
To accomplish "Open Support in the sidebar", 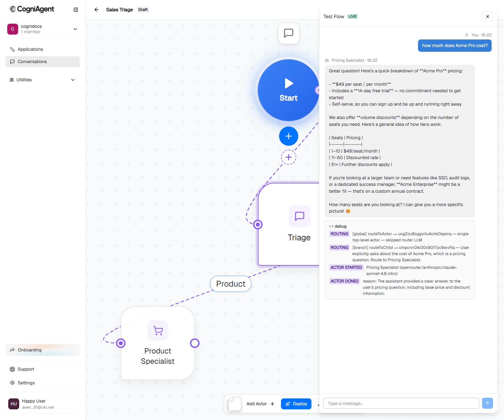I will (x=43, y=369).
